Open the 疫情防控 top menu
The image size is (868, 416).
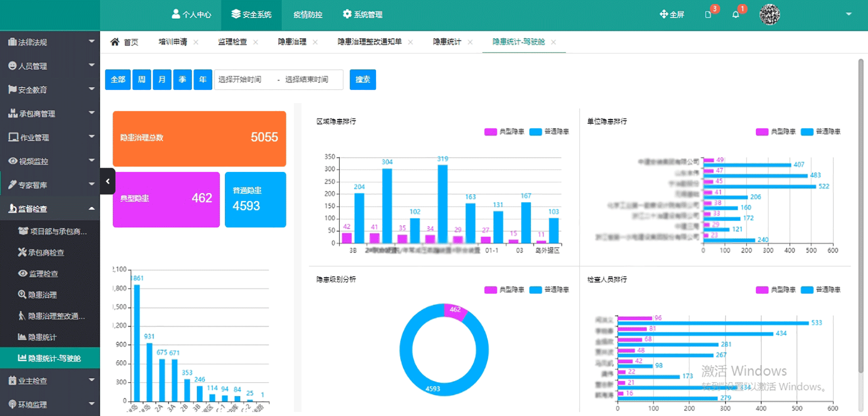308,14
